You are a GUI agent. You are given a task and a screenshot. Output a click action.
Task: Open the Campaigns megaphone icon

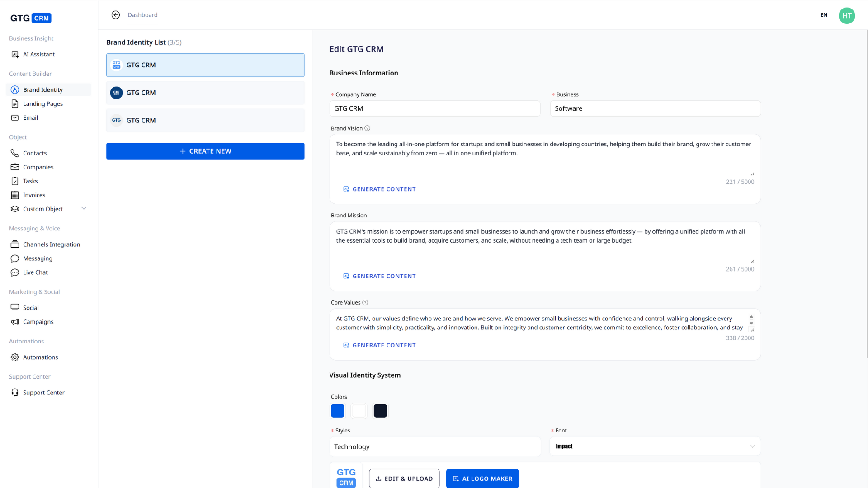tap(15, 322)
